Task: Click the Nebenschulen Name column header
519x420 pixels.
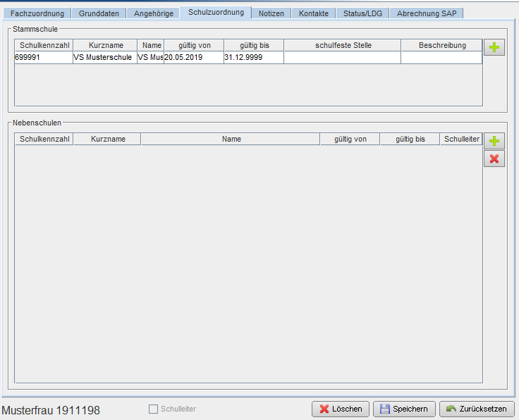Action: [231, 140]
